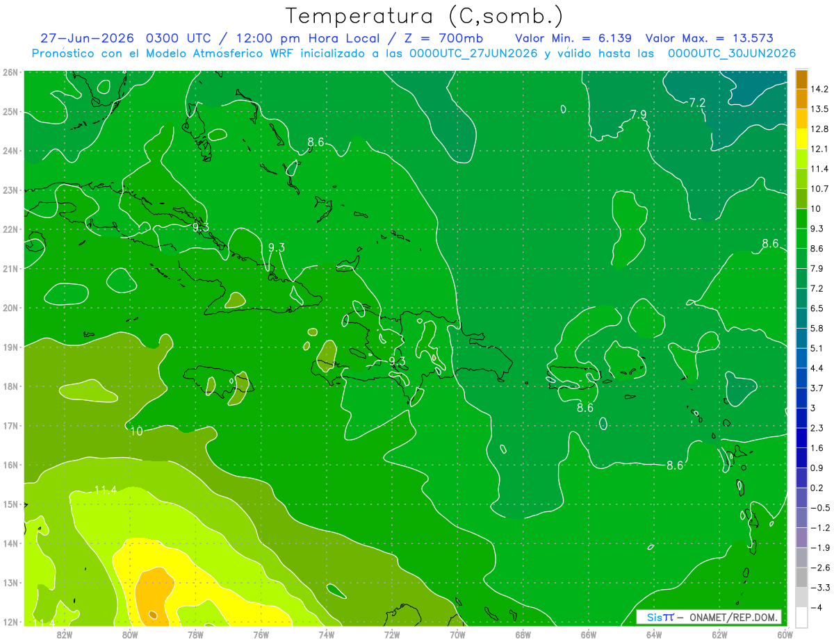Click the "80W" longitude axis label
Viewport: 834px width, 644px height.
(129, 634)
